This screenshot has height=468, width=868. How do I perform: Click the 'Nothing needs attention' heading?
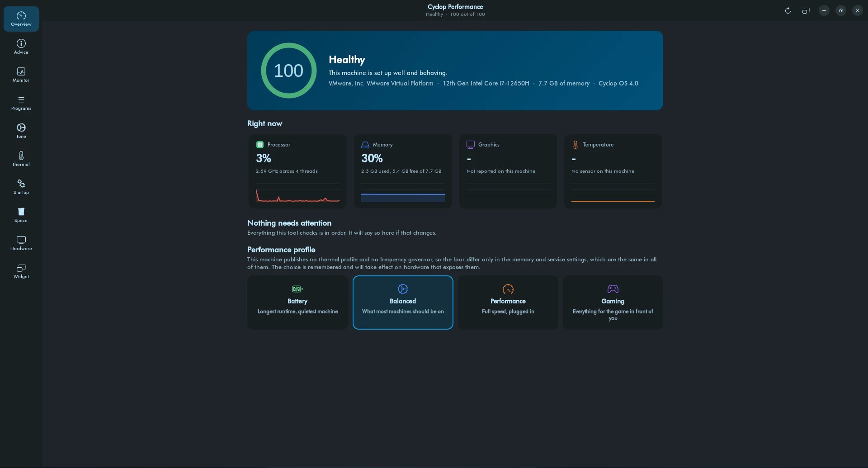click(x=289, y=223)
